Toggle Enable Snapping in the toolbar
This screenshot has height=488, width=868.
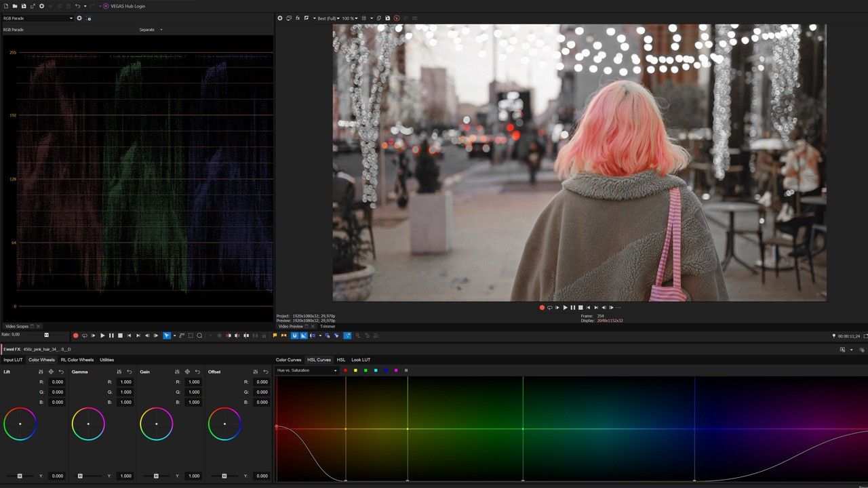[x=294, y=335]
